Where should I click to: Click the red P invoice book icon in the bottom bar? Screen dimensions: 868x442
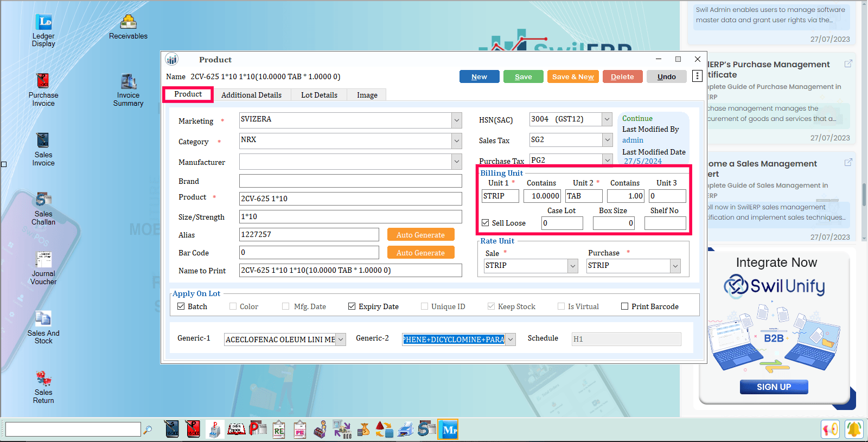point(193,429)
